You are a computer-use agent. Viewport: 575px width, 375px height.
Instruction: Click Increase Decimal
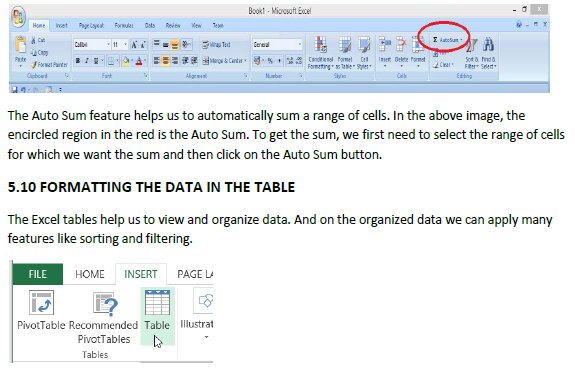click(290, 60)
